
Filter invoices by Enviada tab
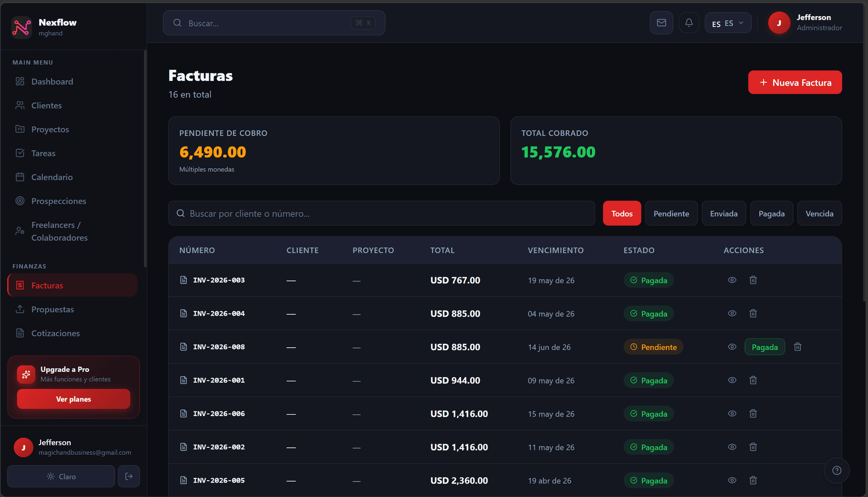click(723, 213)
